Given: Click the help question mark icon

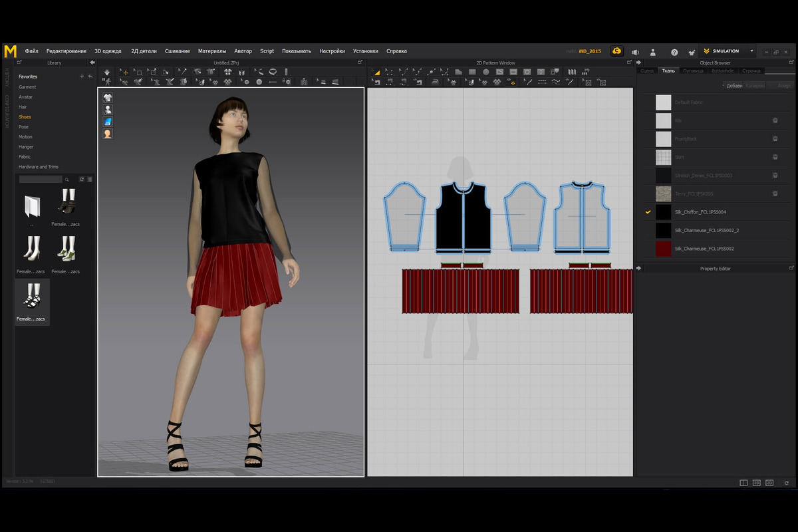Looking at the screenshot, I should 674,51.
